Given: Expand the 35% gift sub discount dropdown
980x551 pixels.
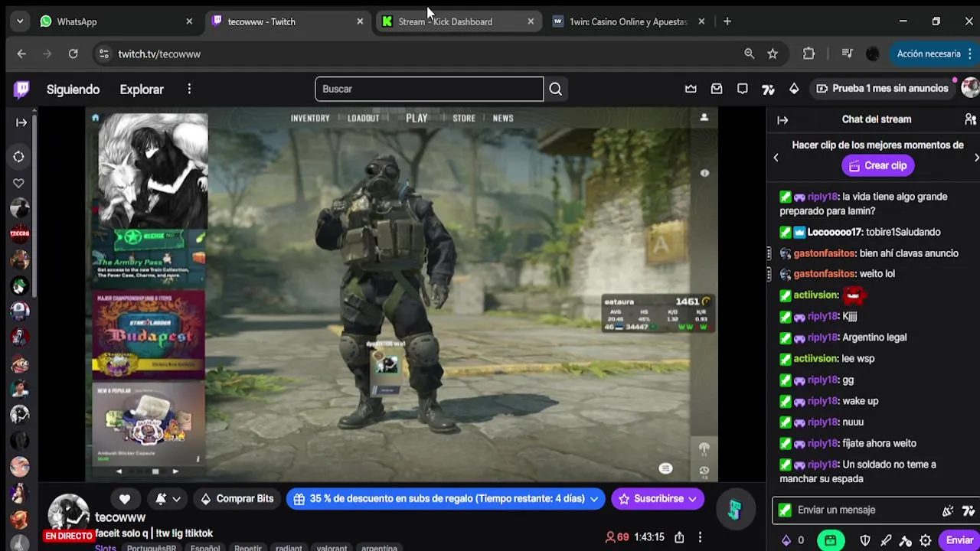Looking at the screenshot, I should pos(593,499).
